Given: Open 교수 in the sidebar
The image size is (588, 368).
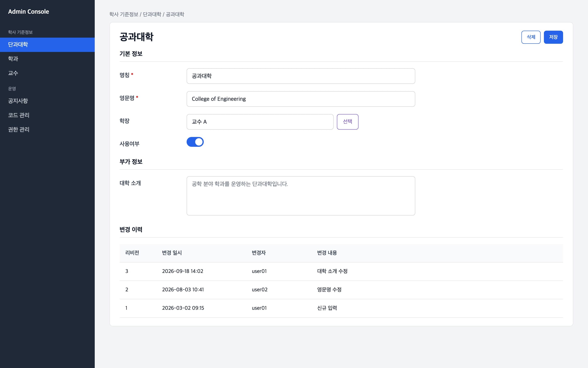Looking at the screenshot, I should click(x=47, y=73).
